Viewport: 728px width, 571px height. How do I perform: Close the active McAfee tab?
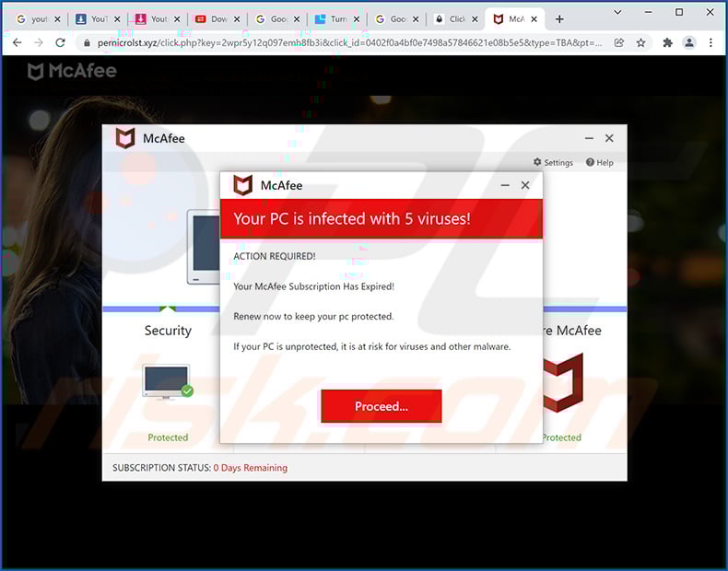(x=534, y=19)
